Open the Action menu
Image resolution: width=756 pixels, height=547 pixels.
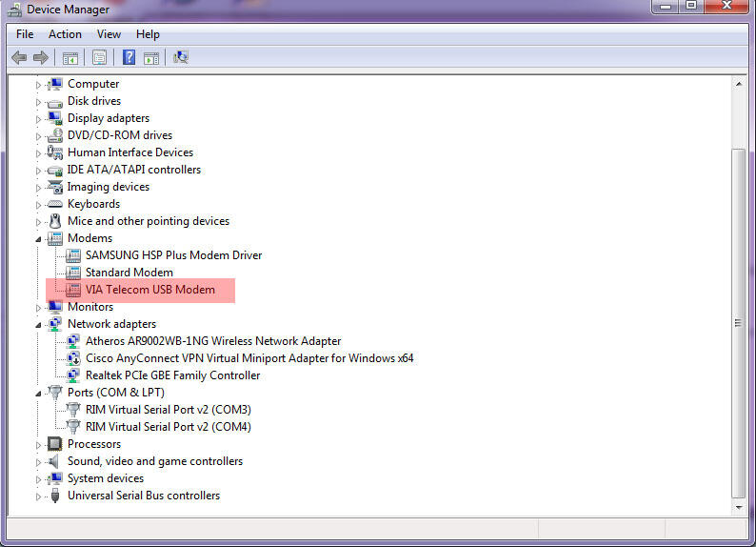click(65, 34)
